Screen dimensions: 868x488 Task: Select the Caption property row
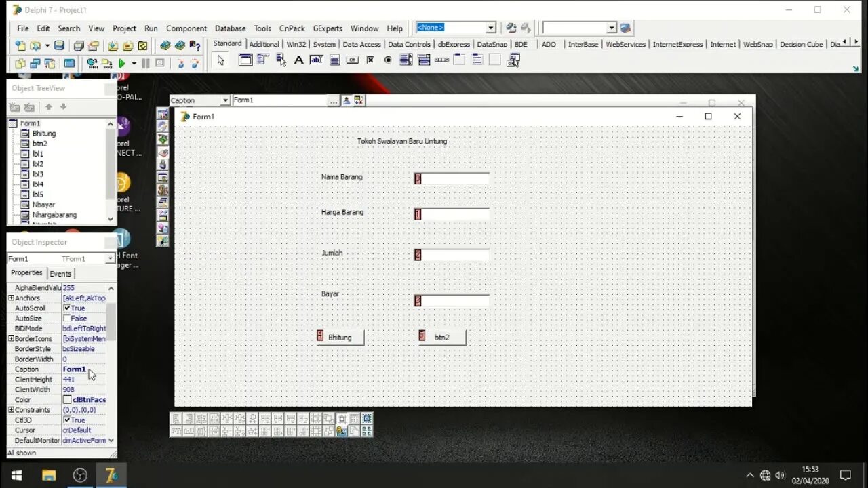click(x=58, y=369)
